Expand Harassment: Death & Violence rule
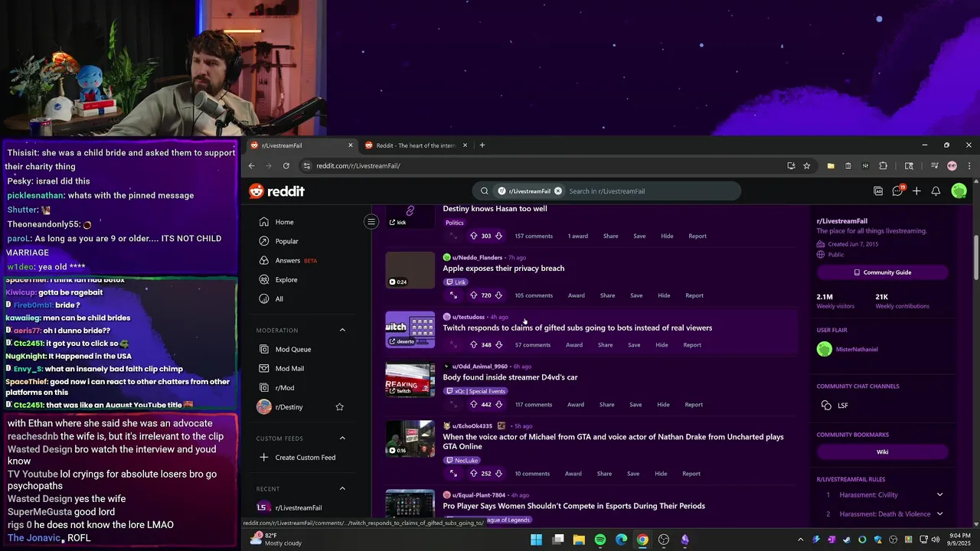 (x=939, y=514)
